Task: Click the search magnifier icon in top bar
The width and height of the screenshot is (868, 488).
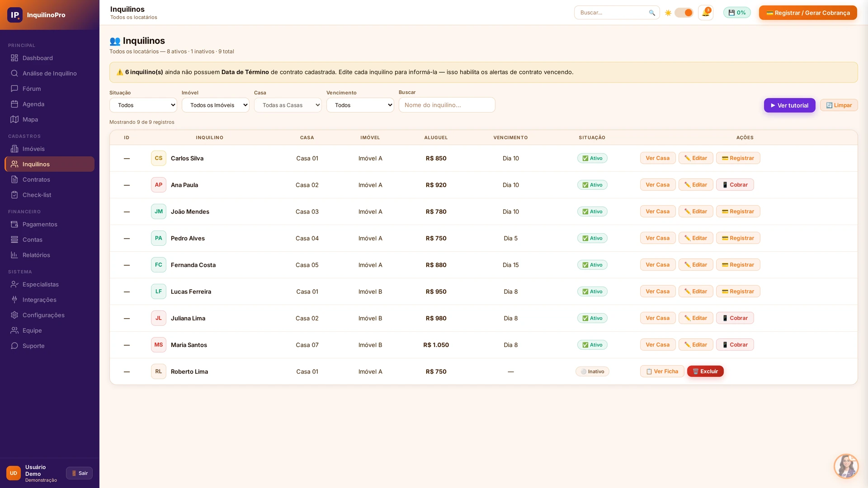Action: 652,13
